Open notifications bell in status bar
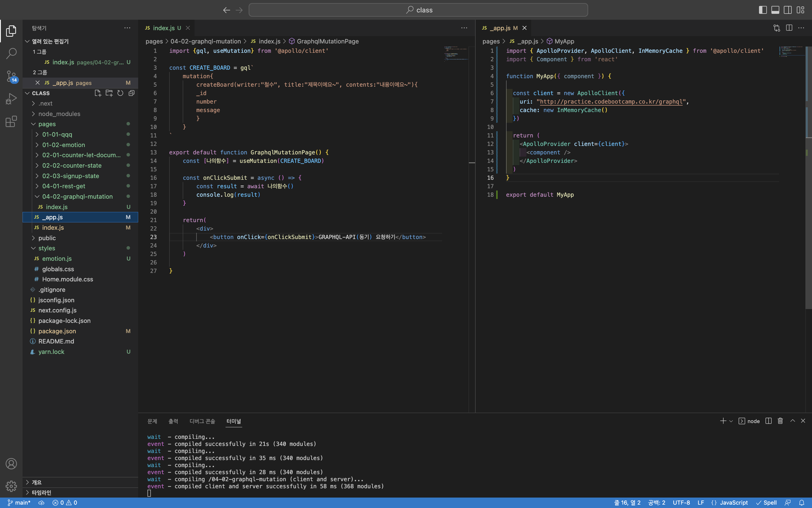Viewport: 812px width, 508px height. click(x=802, y=503)
